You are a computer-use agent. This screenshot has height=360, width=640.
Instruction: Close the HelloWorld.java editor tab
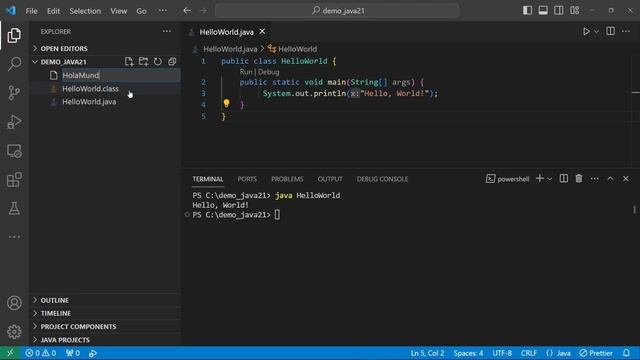(262, 31)
